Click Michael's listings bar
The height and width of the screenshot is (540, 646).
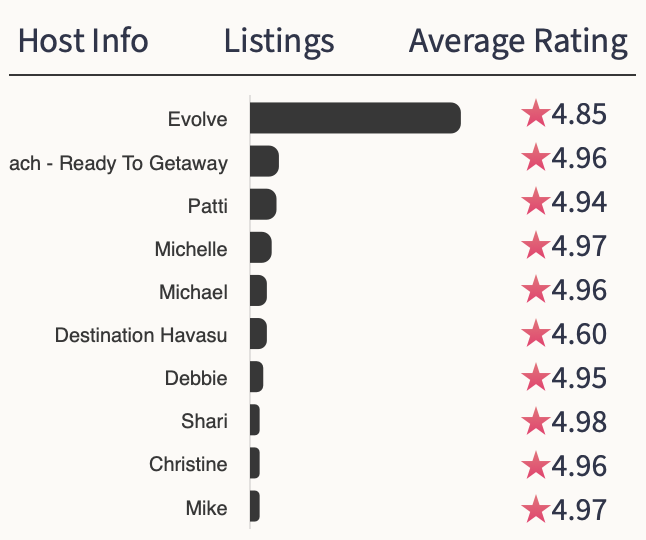tap(258, 292)
